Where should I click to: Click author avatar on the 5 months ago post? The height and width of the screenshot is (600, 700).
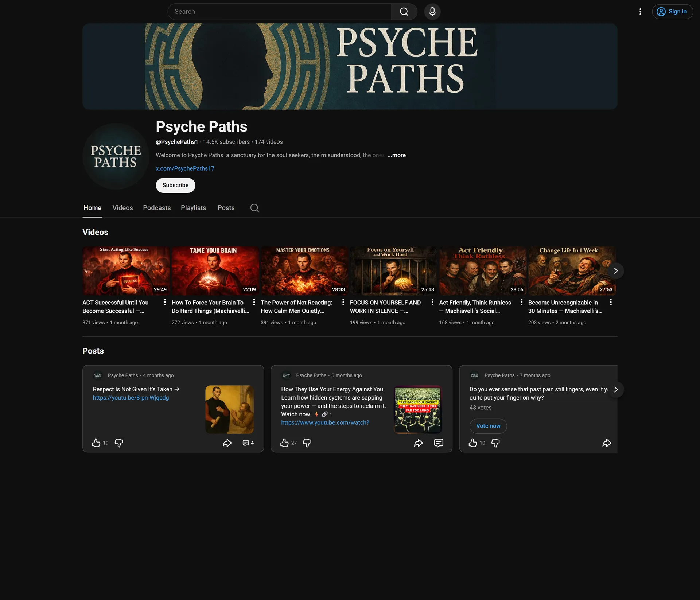286,375
